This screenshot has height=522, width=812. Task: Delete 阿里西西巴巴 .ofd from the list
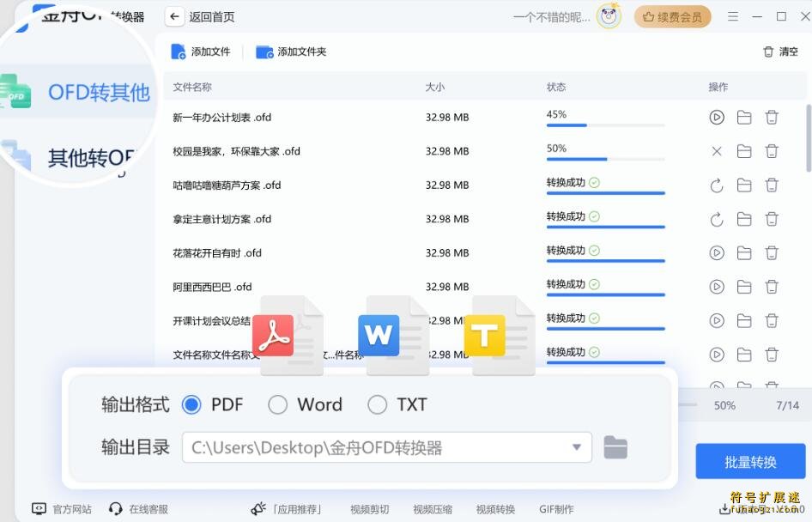pos(770,287)
